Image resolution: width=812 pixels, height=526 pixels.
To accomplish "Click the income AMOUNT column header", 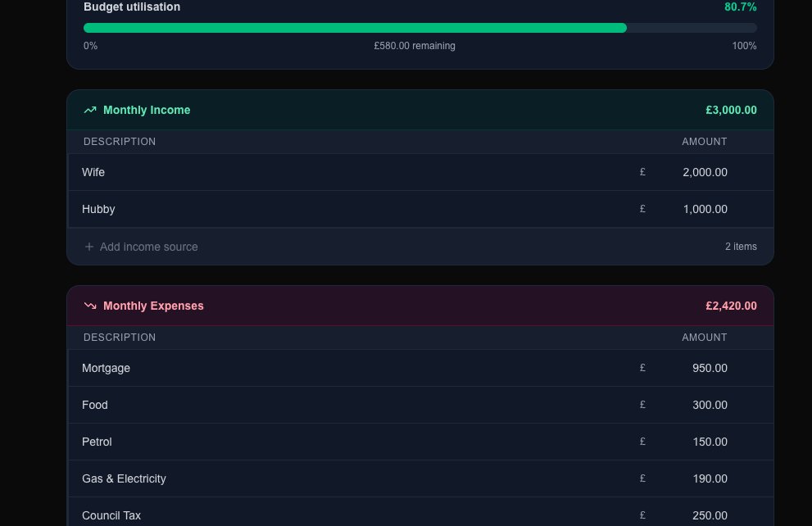I will (705, 142).
